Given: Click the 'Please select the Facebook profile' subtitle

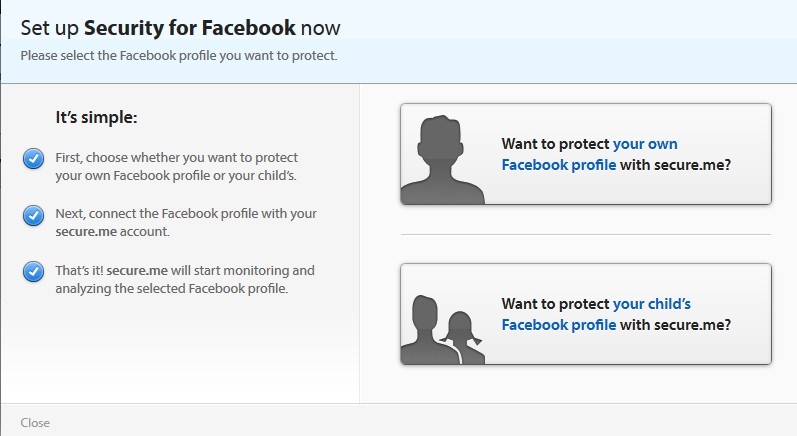Looking at the screenshot, I should pyautogui.click(x=179, y=55).
